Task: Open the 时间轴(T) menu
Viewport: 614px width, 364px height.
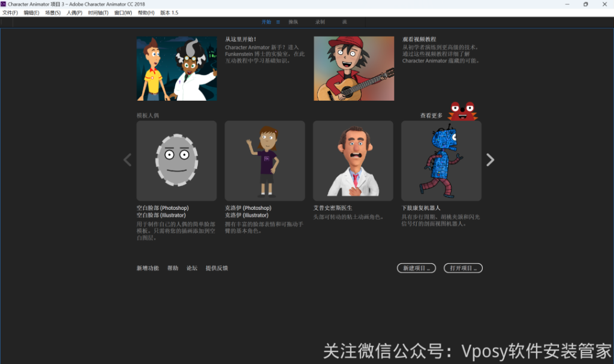Action: (x=98, y=13)
